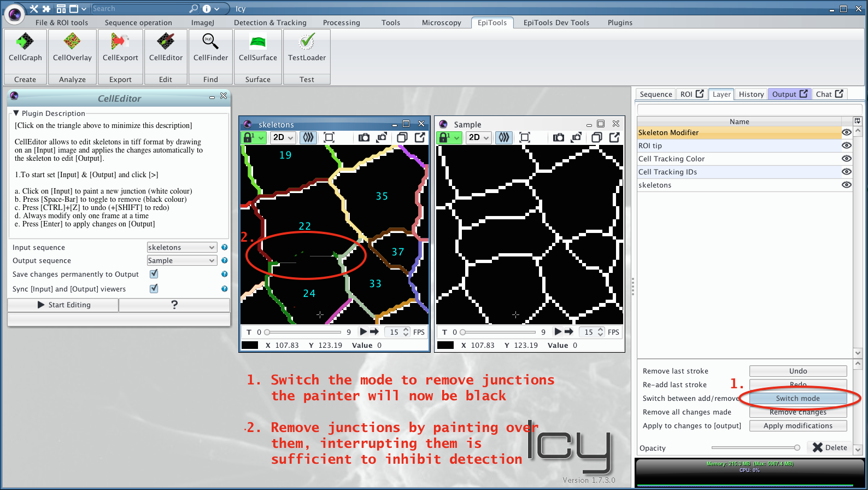Screen dimensions: 868x490
Task: Detach the skeletons viewer to external window
Action: (x=420, y=137)
